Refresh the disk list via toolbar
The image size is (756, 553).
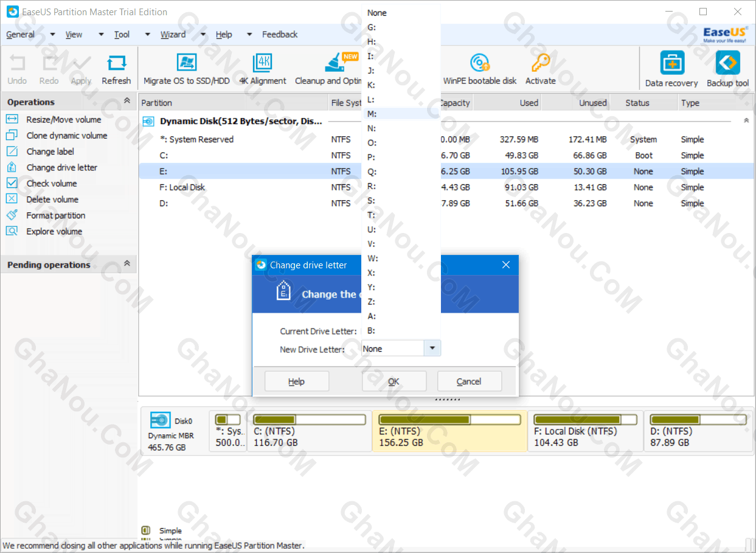click(x=116, y=69)
